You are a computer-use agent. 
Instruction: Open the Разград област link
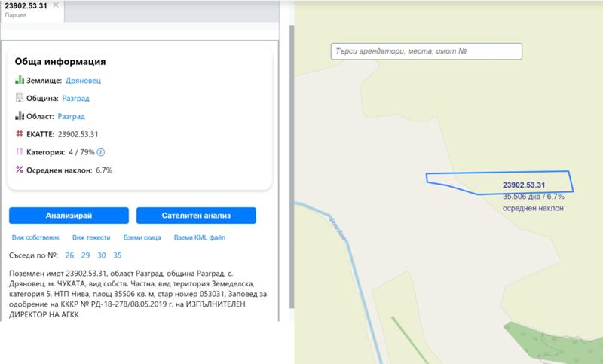[x=71, y=116]
